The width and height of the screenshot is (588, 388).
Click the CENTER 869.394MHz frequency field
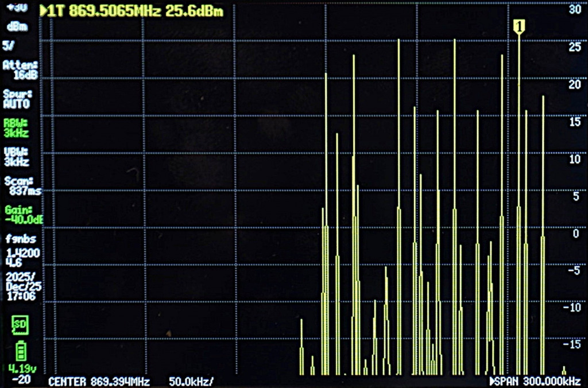(99, 382)
